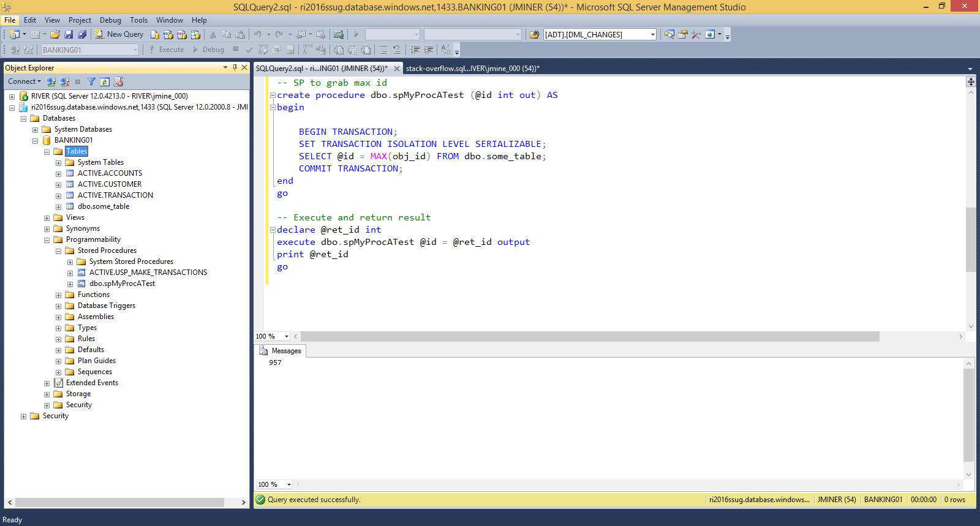Select the ACTIVE.CUSTOMER table
This screenshot has width=980, height=526.
point(110,184)
